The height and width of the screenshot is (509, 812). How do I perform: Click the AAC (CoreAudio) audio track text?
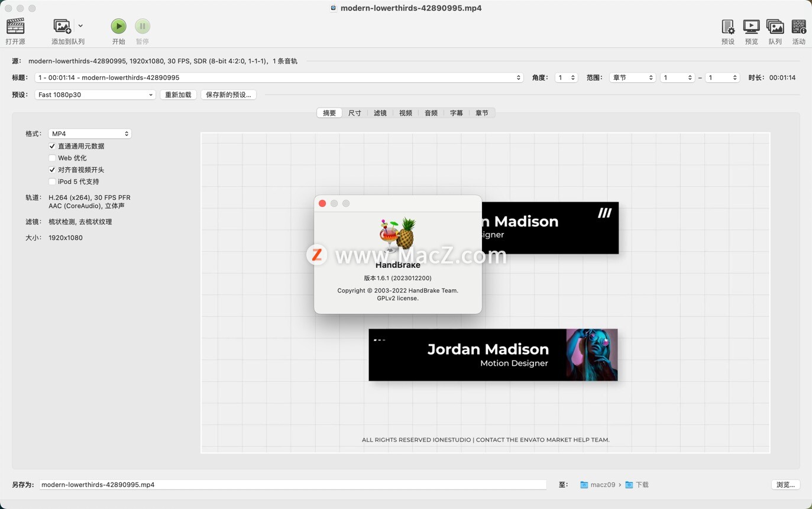point(86,206)
